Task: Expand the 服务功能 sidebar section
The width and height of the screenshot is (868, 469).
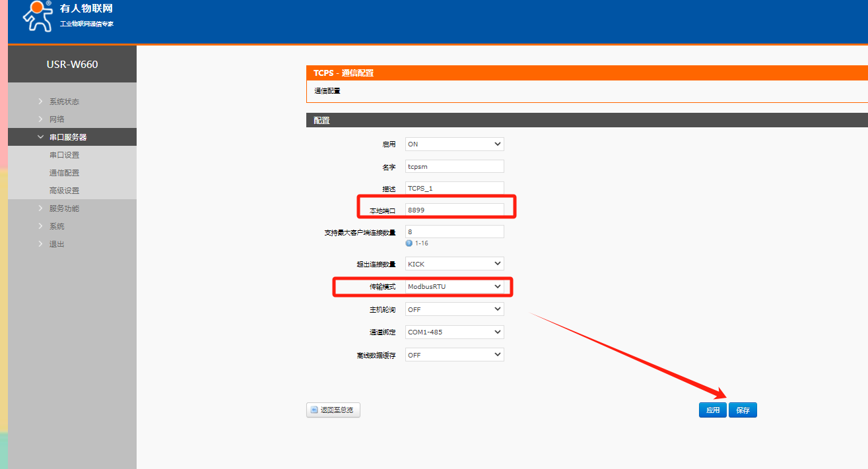Action: pos(64,208)
